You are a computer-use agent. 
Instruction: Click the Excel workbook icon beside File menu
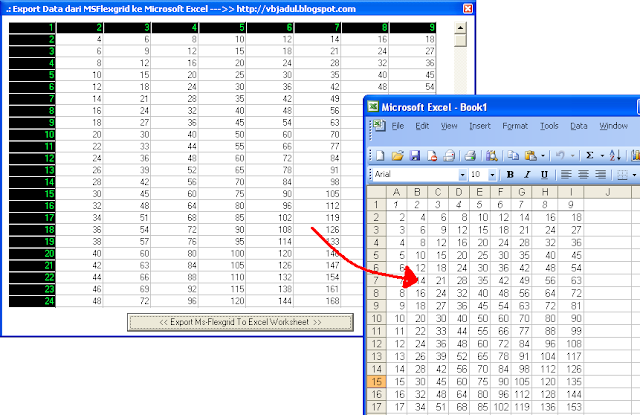pos(380,125)
